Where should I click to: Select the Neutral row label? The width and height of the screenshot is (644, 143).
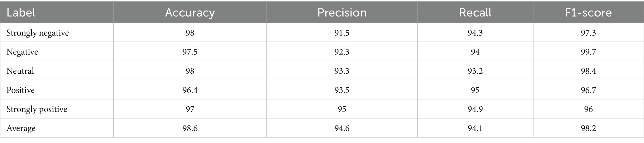pos(20,71)
